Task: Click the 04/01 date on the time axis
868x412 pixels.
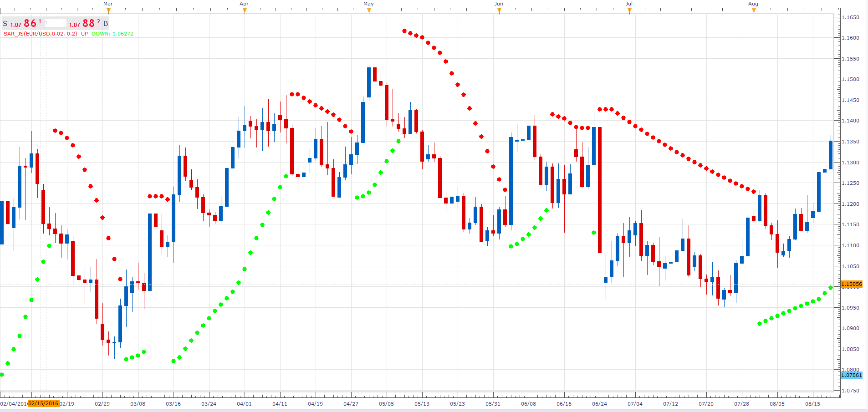Action: pos(244,404)
